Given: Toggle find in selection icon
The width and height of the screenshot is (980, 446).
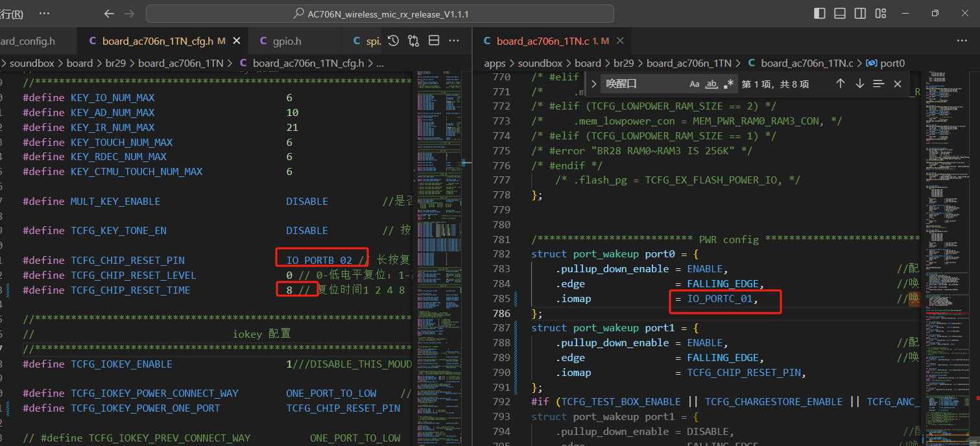Looking at the screenshot, I should 879,84.
